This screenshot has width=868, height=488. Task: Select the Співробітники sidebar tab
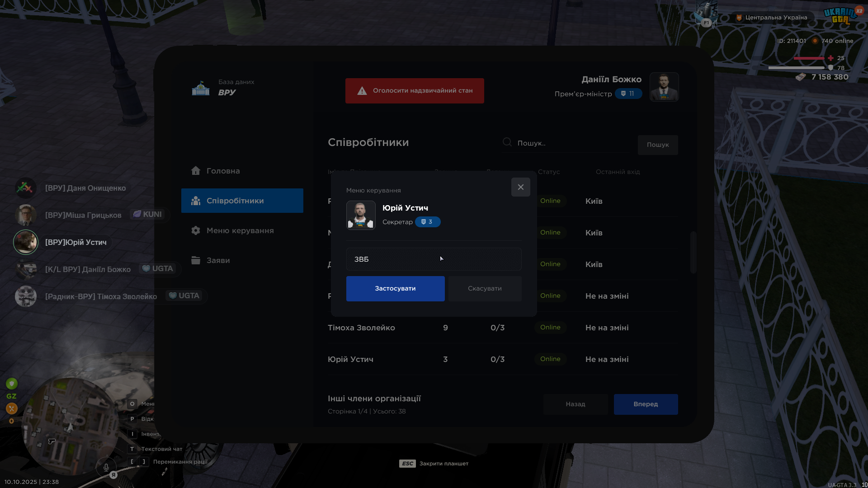pyautogui.click(x=242, y=201)
